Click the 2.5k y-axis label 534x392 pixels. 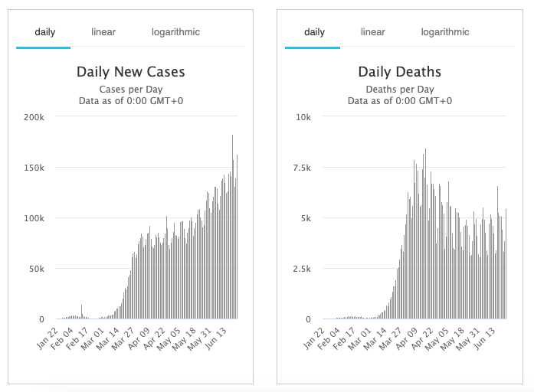point(303,269)
